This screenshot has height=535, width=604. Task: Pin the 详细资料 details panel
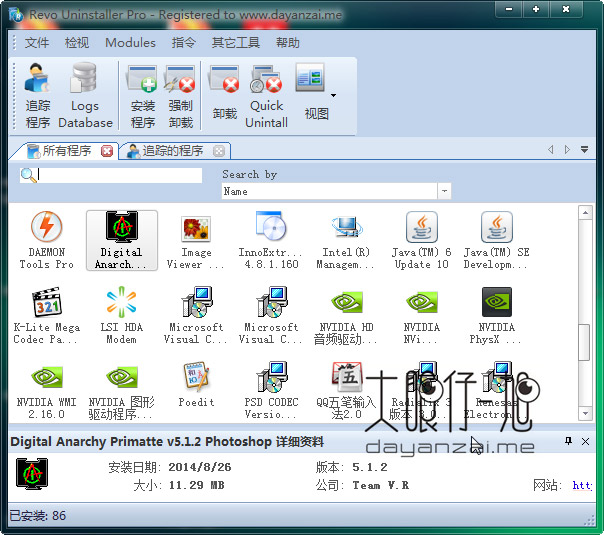pos(568,441)
